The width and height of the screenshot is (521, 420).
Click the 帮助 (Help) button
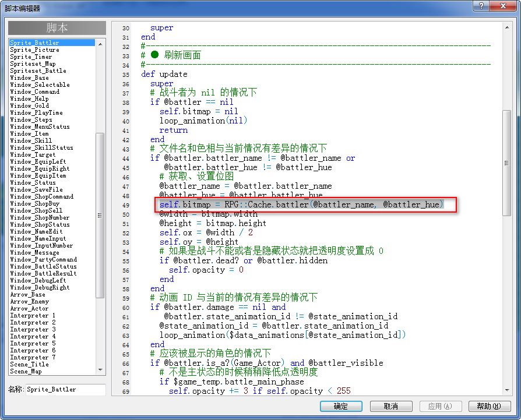(x=489, y=406)
